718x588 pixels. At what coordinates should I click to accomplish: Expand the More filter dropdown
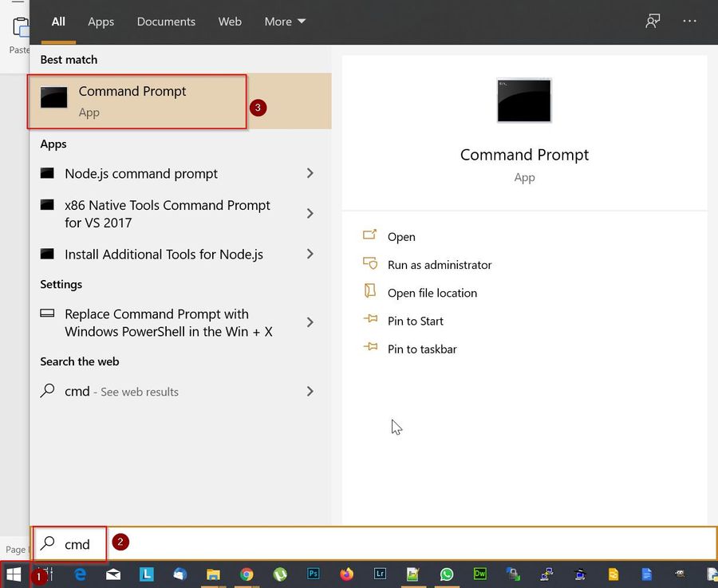[285, 22]
